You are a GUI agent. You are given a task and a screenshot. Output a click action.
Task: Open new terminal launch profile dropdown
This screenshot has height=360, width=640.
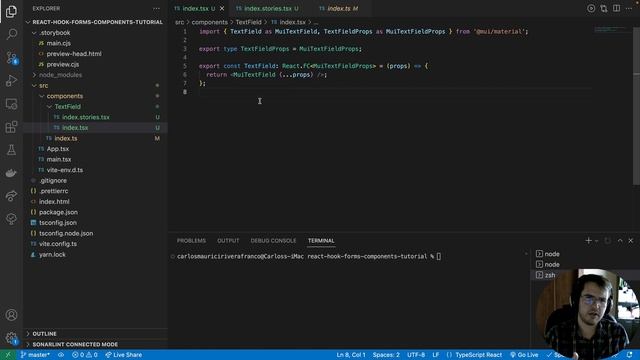596,241
